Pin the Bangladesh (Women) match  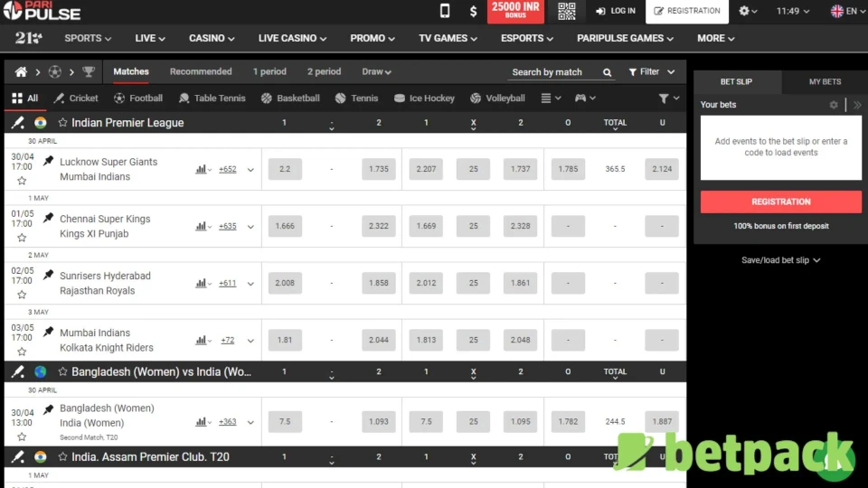coord(48,409)
